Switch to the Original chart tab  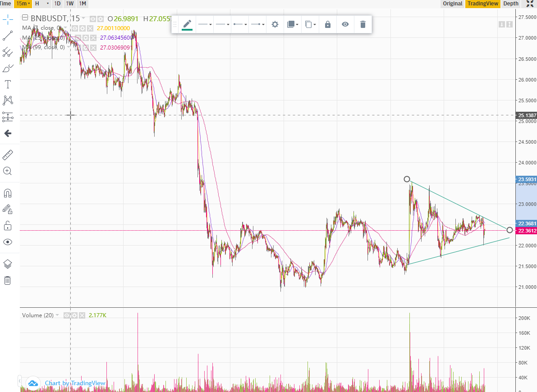click(452, 4)
